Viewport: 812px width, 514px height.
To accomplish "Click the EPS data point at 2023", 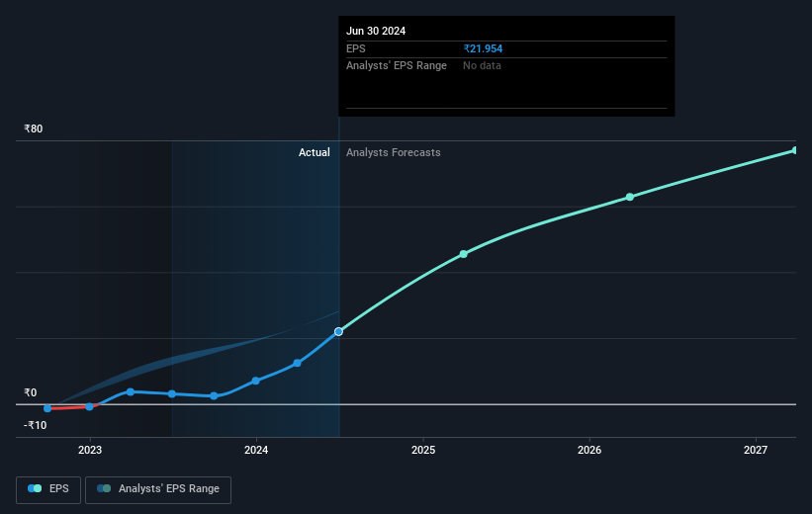I will click(90, 407).
